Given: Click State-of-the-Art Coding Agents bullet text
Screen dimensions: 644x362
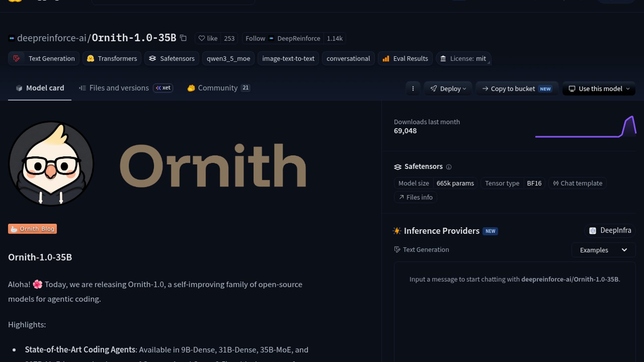Looking at the screenshot, I should tap(80, 350).
